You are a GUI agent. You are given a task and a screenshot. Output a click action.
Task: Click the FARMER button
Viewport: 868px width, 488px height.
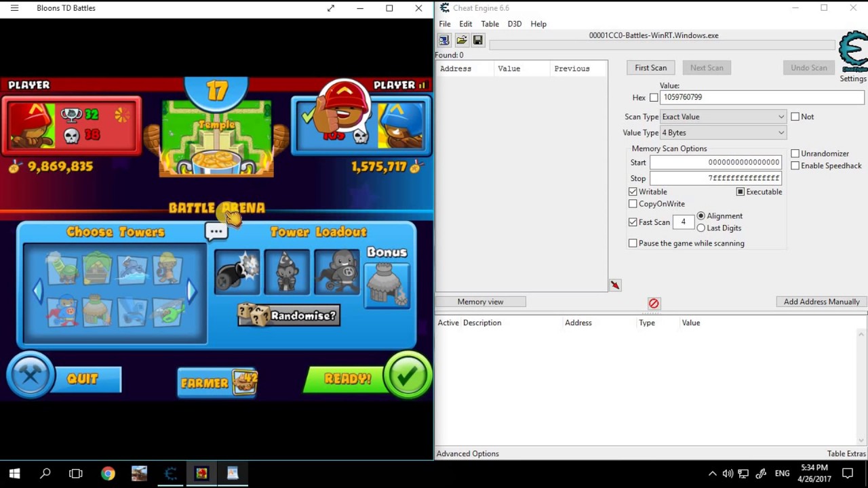point(217,383)
